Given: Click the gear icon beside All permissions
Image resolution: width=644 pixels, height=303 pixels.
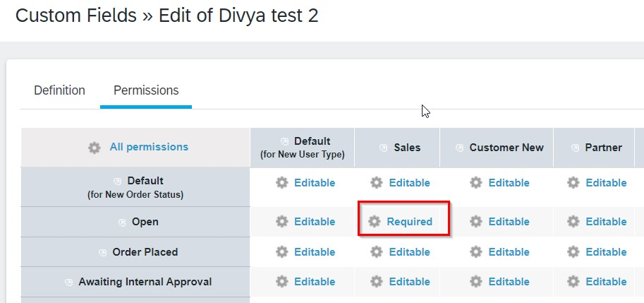Looking at the screenshot, I should [x=95, y=148].
